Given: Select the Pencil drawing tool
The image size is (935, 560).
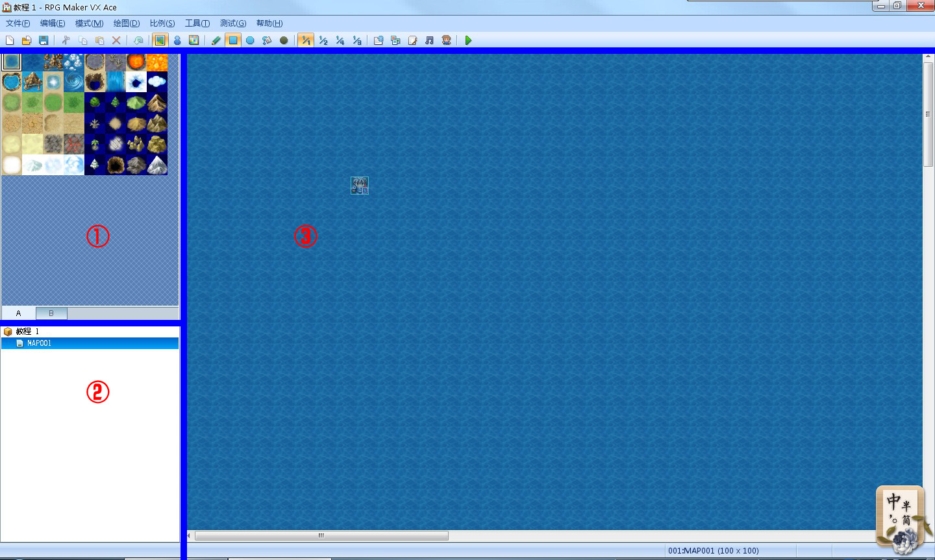Looking at the screenshot, I should coord(216,40).
